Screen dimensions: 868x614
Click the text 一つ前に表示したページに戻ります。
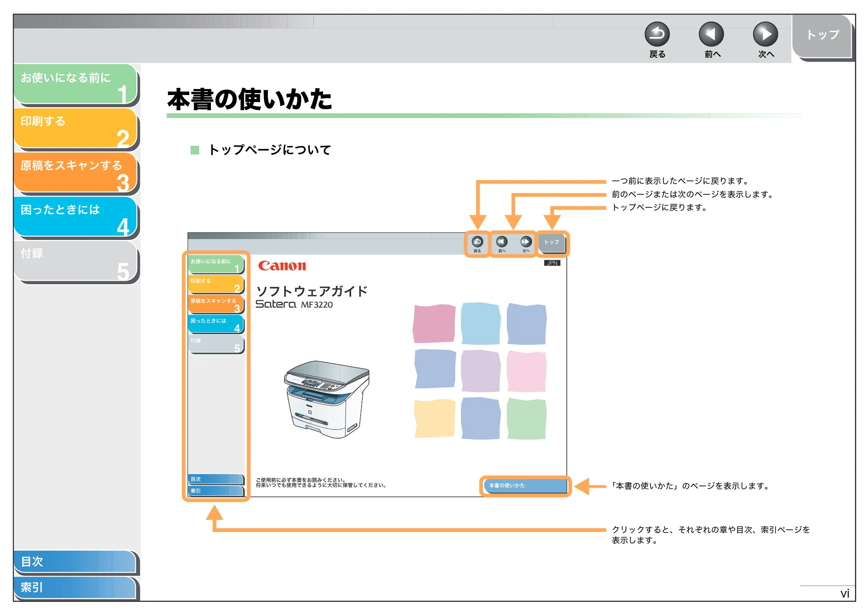click(x=681, y=181)
